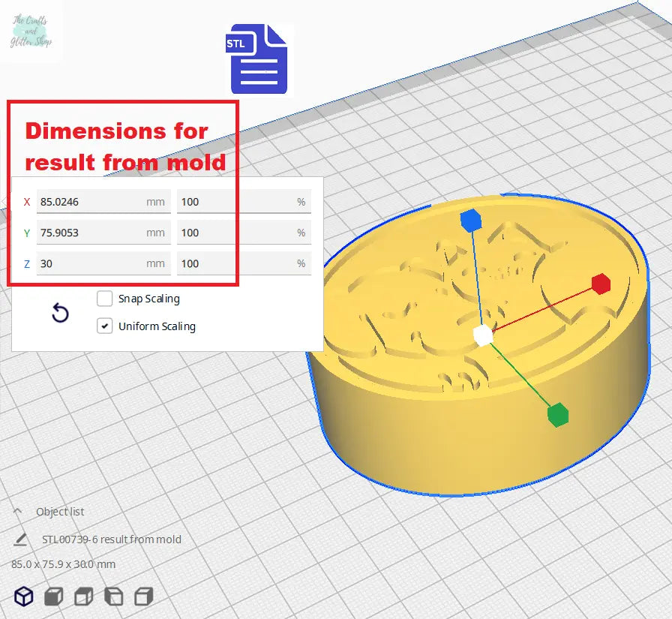Click the blue Z-axis scale handle
672x619 pixels.
(470, 220)
